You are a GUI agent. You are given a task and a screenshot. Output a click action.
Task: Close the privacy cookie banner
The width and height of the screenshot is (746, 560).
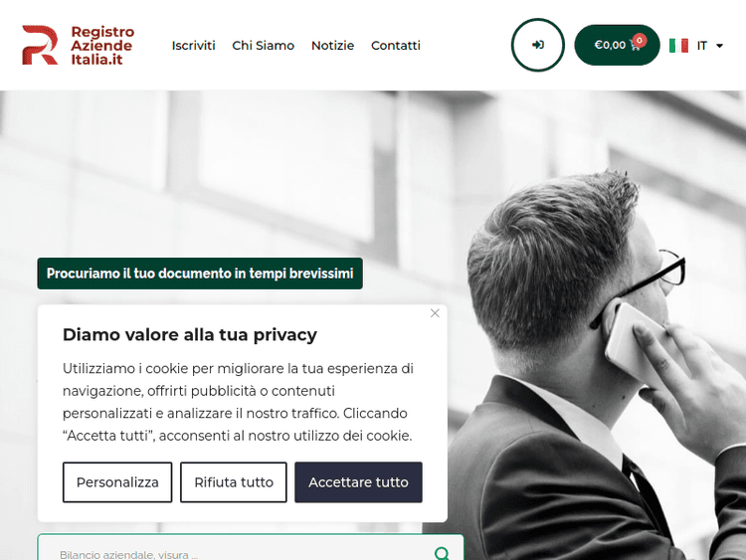pos(435,313)
